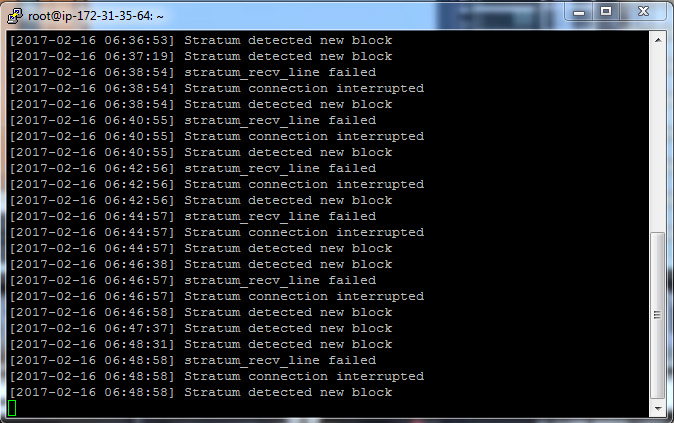Close the root@ip-172-31-35-64 session window
Viewport: 674px width, 423px height.
[643, 11]
